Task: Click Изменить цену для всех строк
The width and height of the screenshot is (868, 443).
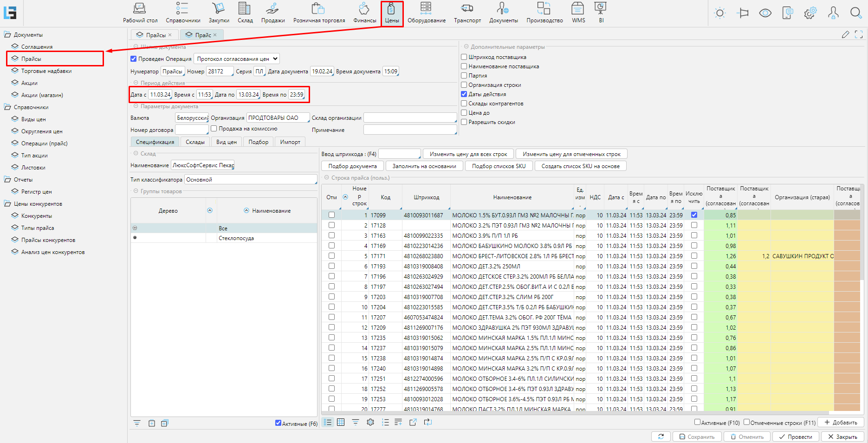Action: pos(468,154)
